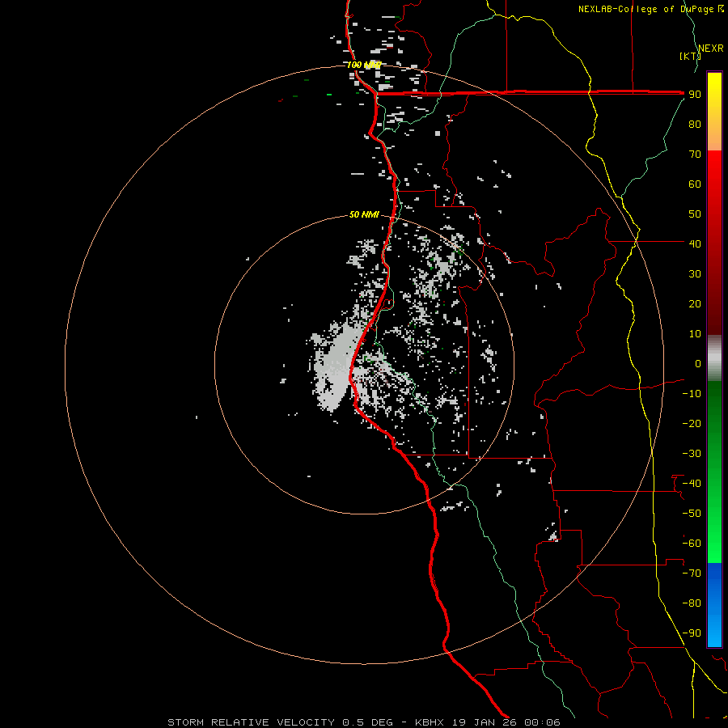
Task: Click the "[KT]" units label above the scale
Action: (x=690, y=56)
